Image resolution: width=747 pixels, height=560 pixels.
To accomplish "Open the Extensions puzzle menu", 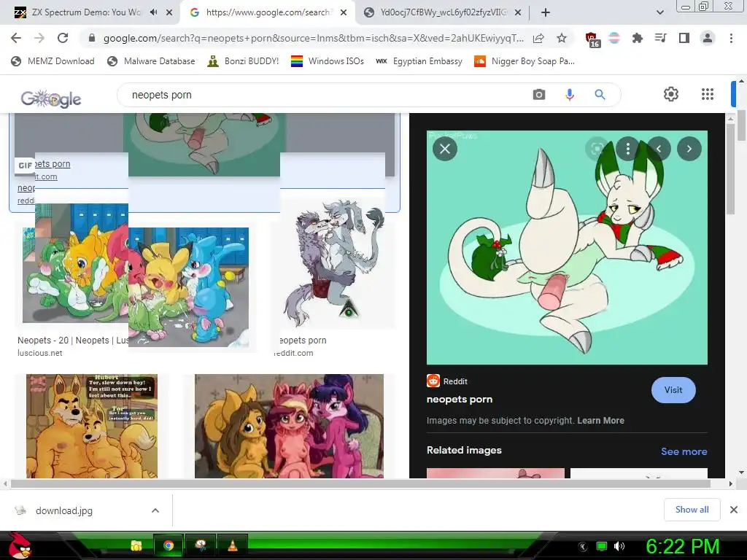I will pos(638,38).
